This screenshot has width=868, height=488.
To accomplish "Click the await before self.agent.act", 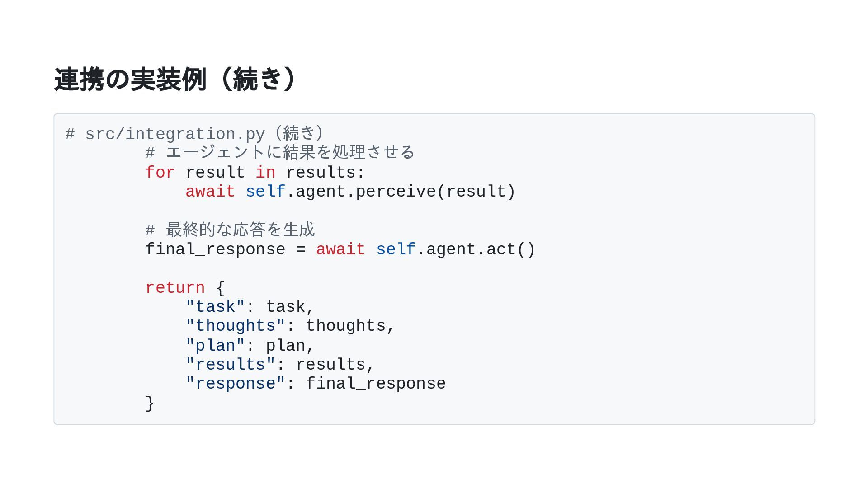I will 340,249.
